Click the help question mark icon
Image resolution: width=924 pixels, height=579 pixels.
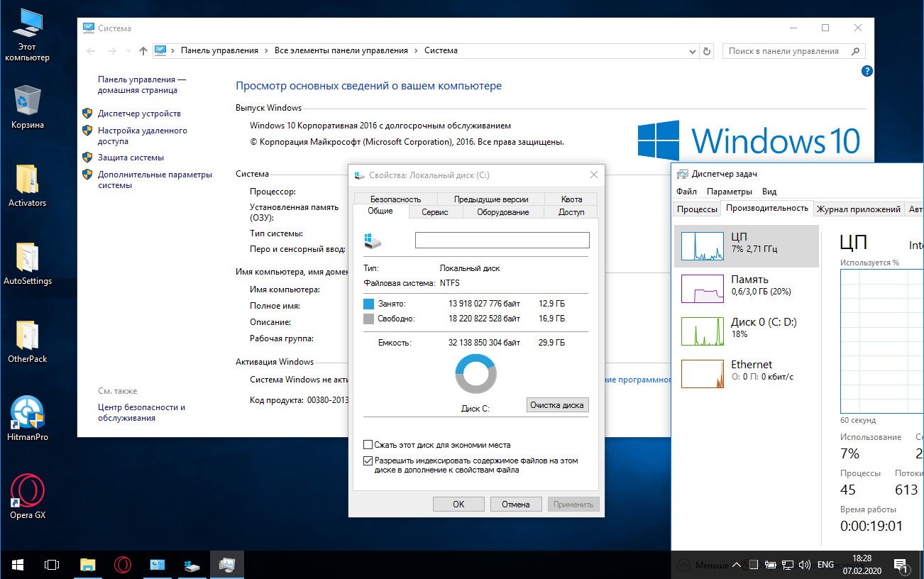click(x=867, y=71)
